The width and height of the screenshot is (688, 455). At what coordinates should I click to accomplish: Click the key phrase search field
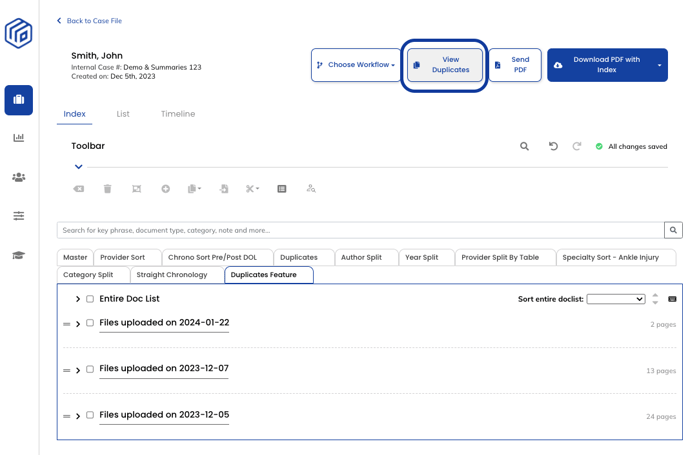[x=360, y=230]
